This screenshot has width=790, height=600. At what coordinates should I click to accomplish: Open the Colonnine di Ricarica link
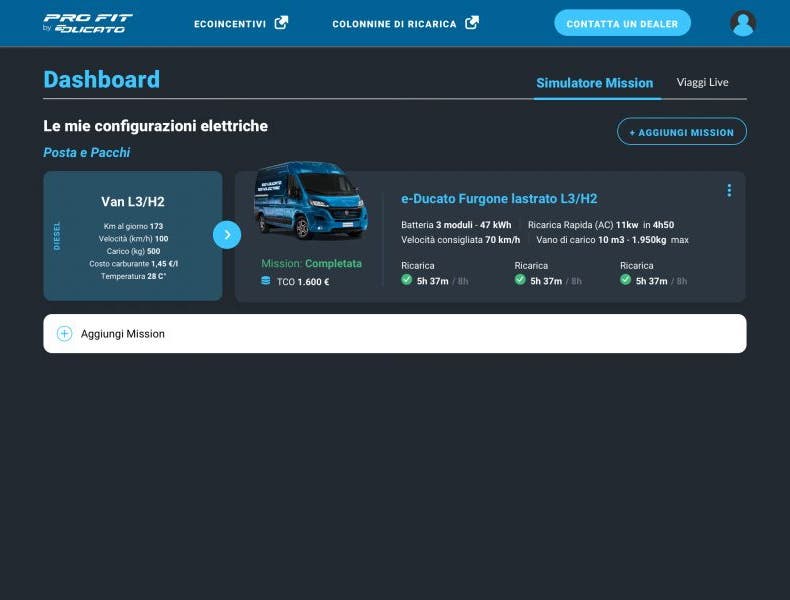(x=394, y=24)
